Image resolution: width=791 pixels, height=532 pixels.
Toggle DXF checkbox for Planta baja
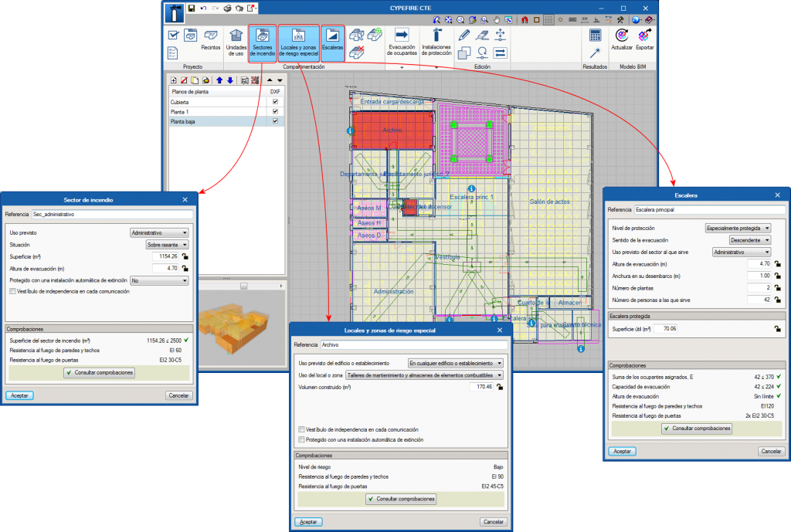pyautogui.click(x=275, y=121)
